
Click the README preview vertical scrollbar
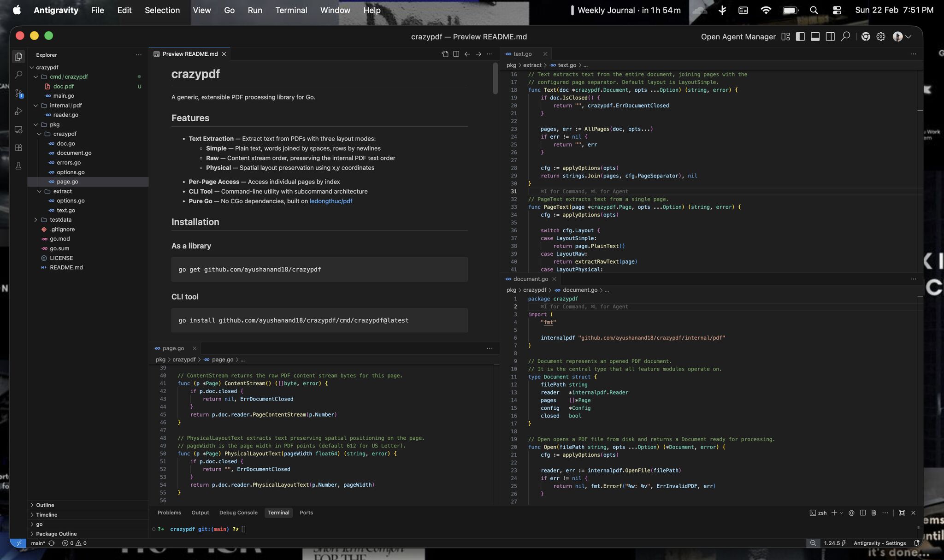click(x=496, y=78)
